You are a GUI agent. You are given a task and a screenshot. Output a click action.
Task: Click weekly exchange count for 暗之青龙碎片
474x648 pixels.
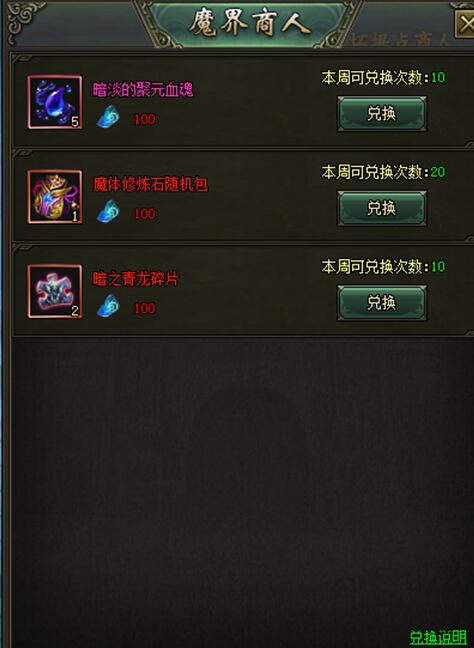383,267
